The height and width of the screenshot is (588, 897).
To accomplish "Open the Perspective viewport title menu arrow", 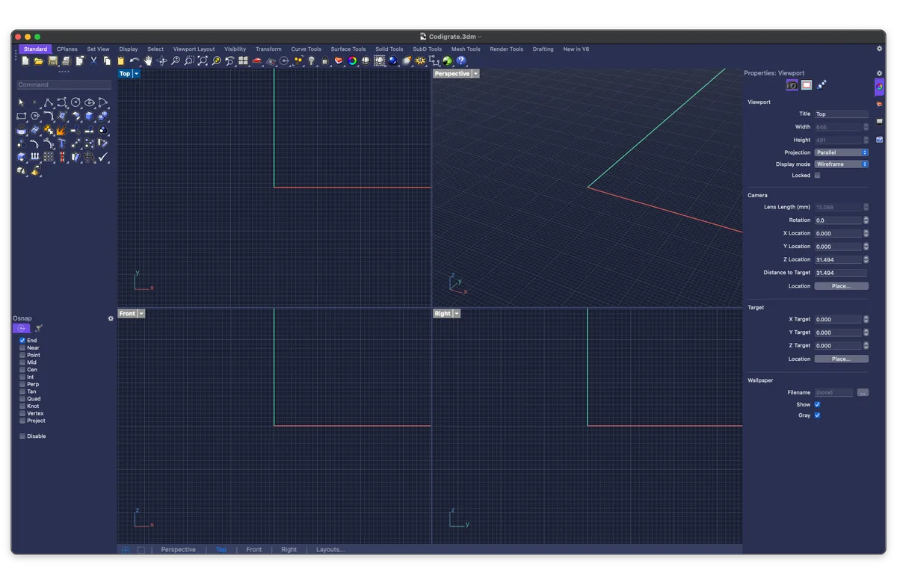I will point(475,74).
